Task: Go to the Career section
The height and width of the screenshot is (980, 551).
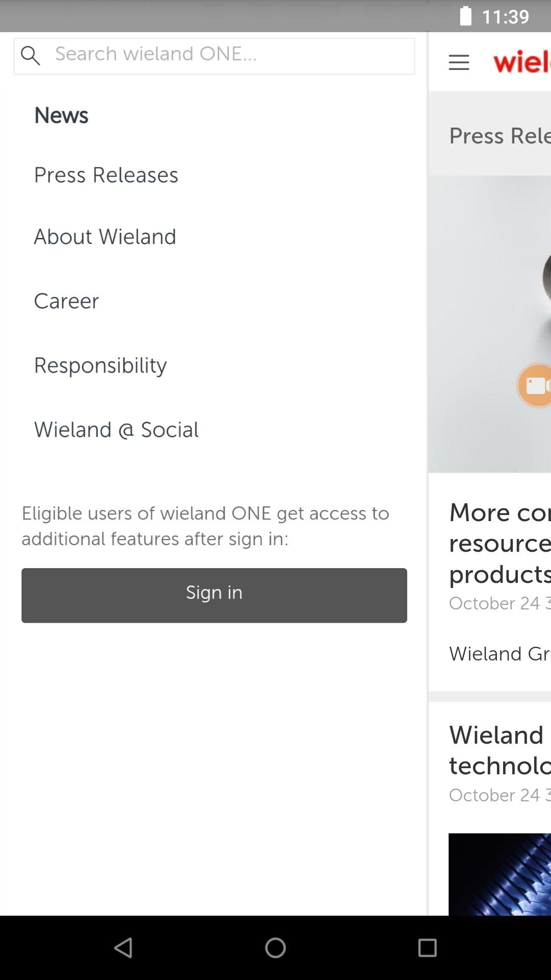Action: (x=66, y=301)
